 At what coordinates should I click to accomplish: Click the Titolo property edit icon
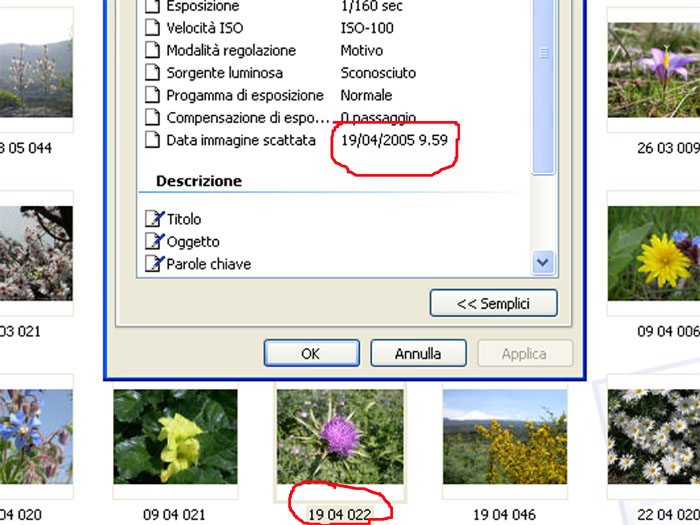[154, 219]
